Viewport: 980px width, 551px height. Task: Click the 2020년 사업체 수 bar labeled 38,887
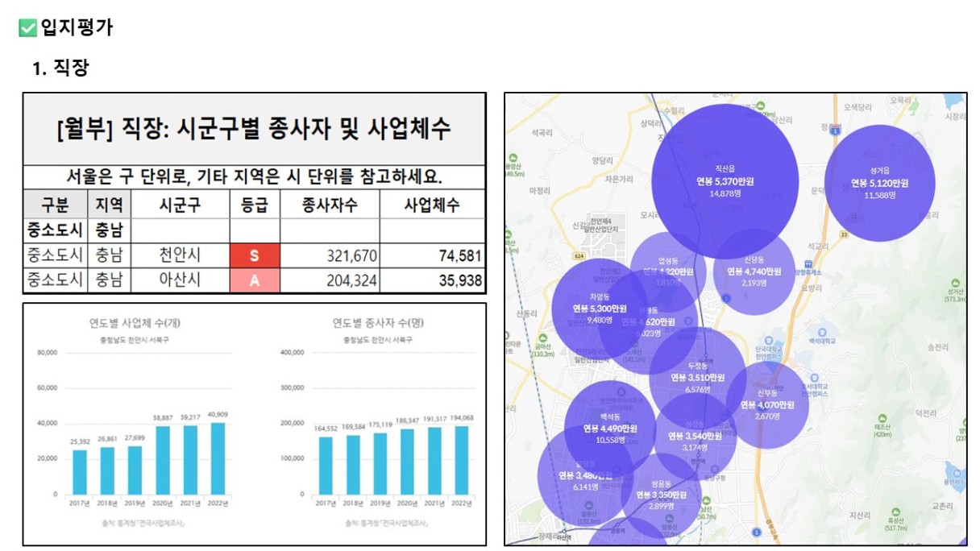[163, 460]
